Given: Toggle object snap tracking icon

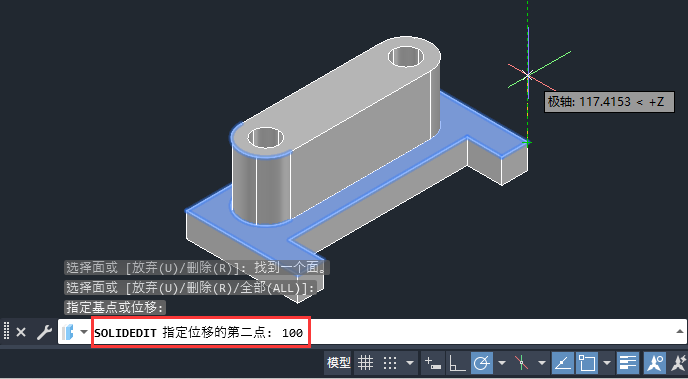Looking at the screenshot, I should tap(562, 363).
